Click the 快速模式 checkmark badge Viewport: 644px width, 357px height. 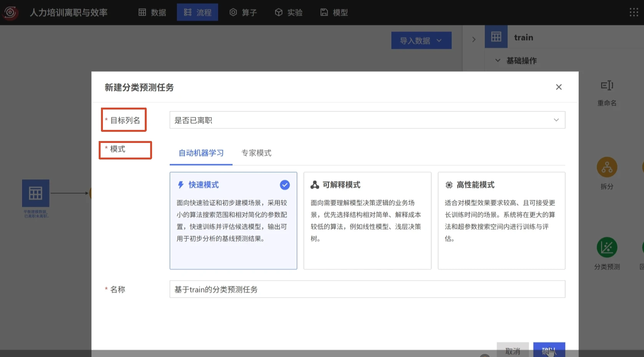285,185
